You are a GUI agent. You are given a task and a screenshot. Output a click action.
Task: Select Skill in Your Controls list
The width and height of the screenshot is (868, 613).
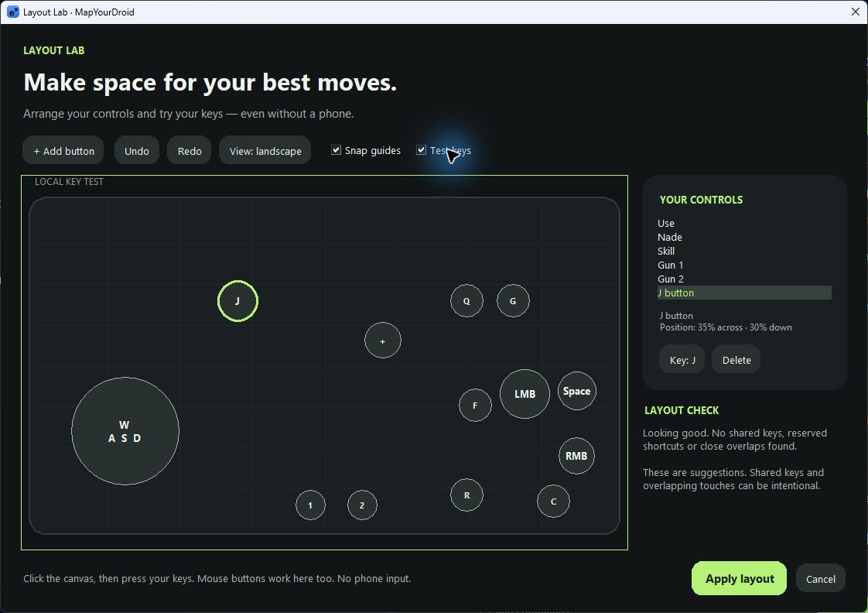coord(744,251)
